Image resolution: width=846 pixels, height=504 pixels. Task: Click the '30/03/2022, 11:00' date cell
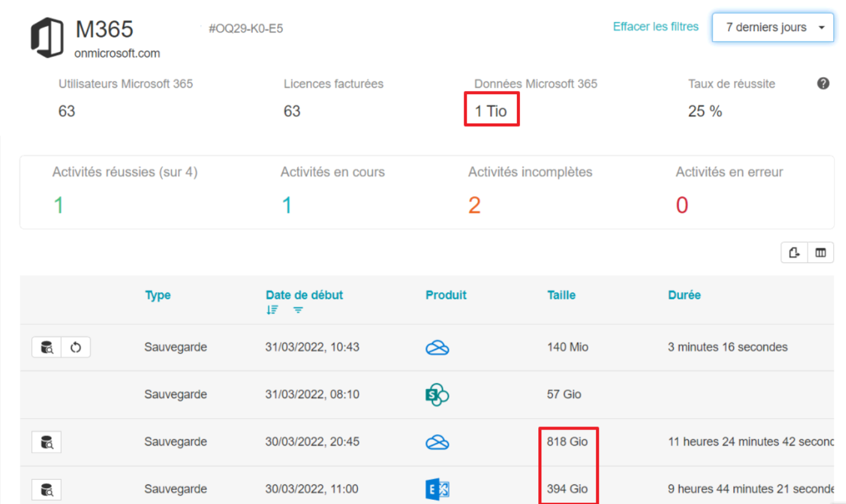click(312, 489)
